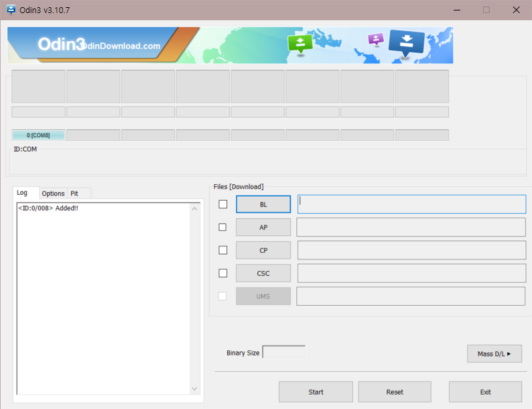
Task: Click the green download marker in banner
Action: pos(300,44)
